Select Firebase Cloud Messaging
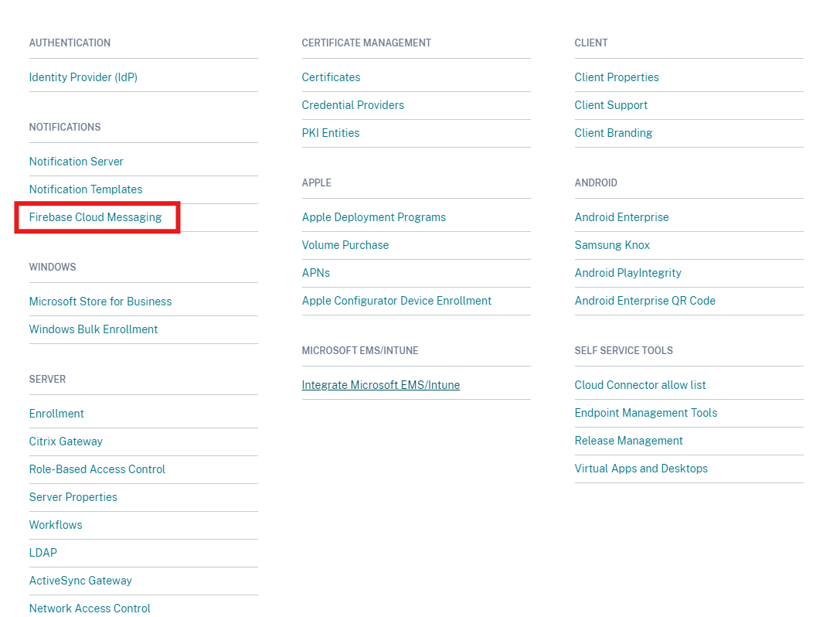 [x=95, y=217]
